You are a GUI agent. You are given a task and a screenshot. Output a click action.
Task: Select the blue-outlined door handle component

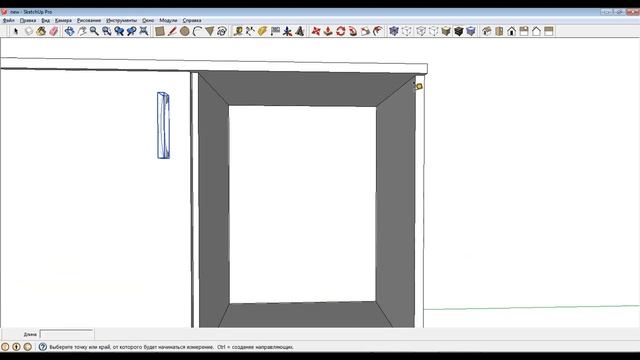click(x=163, y=125)
